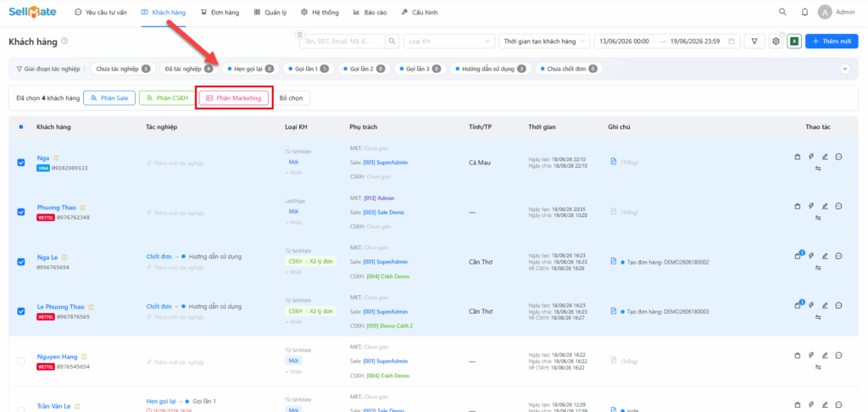Open the Báo cáo menu

[369, 12]
